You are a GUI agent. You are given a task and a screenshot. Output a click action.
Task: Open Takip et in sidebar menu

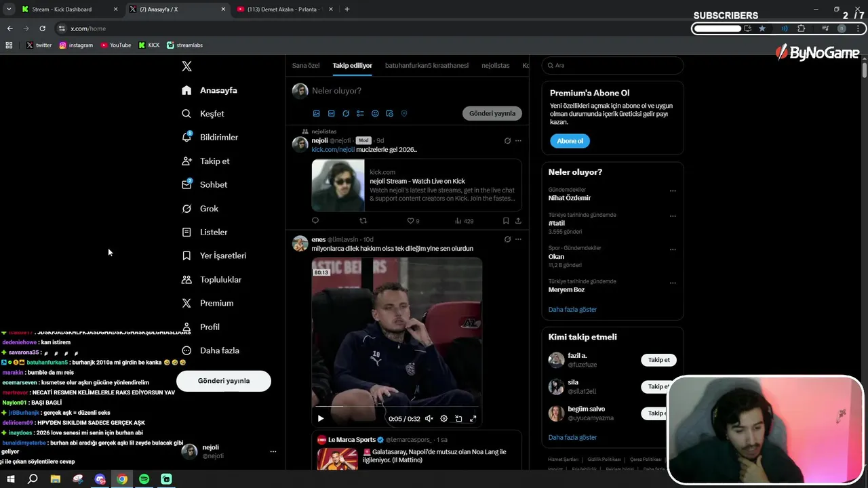click(205, 161)
